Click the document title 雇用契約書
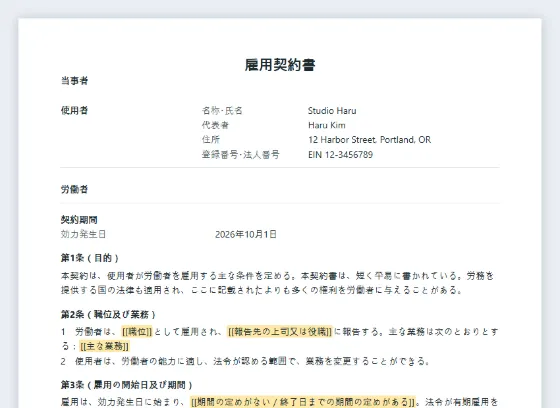560x408 pixels. point(280,65)
